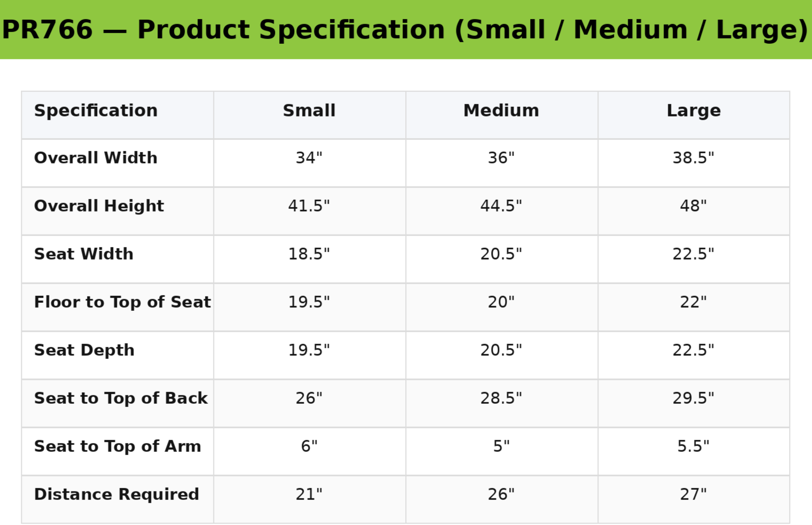The image size is (812, 525).
Task: Click the Distance Required row label
Action: tap(117, 495)
